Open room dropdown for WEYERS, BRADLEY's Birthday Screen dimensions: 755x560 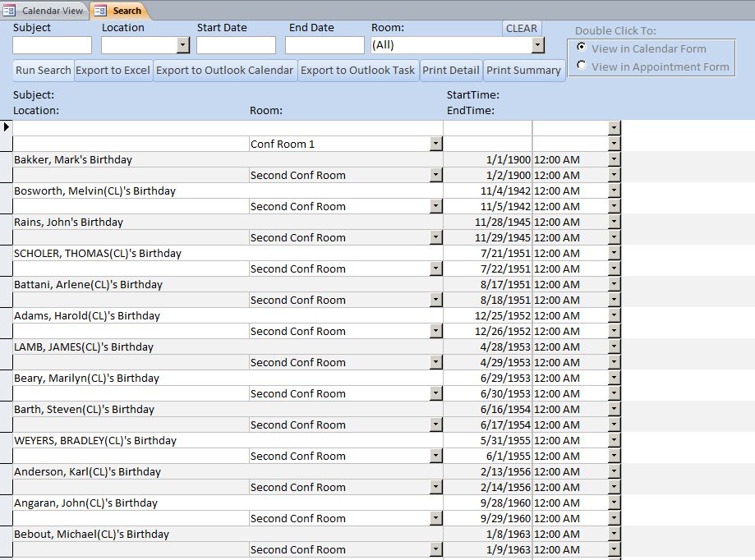(x=435, y=456)
